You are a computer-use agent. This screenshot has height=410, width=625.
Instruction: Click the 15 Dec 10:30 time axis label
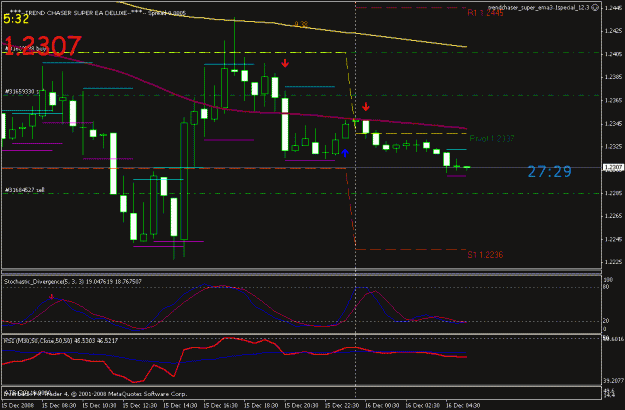point(99,405)
